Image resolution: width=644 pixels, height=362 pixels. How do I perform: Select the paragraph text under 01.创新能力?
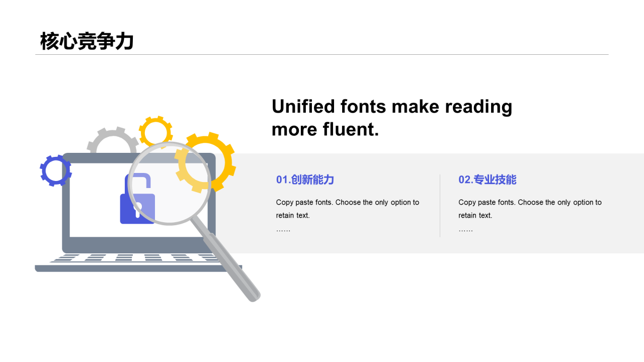tap(347, 209)
